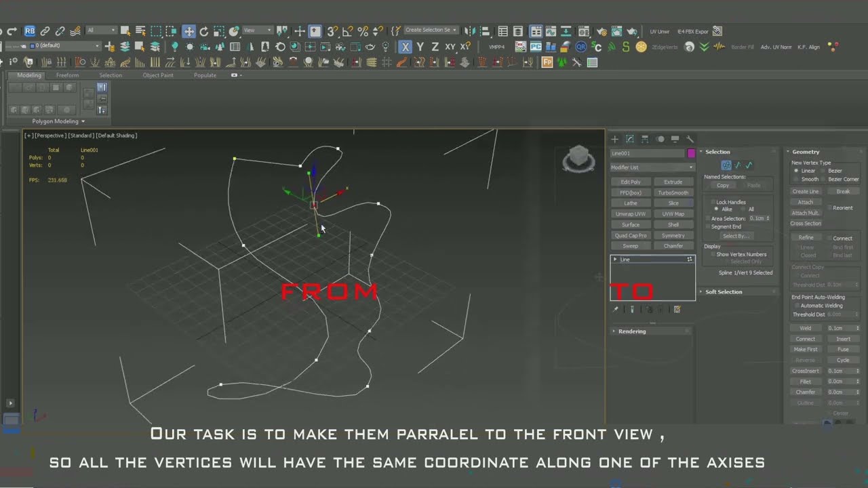868x488 pixels.
Task: Select Linear new vertex type radio
Action: pyautogui.click(x=796, y=171)
